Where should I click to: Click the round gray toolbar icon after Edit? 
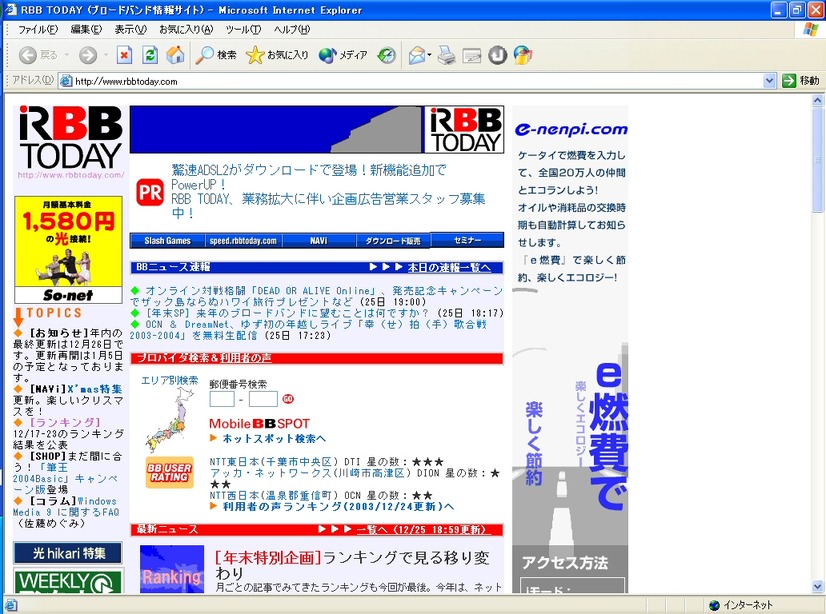[x=497, y=55]
